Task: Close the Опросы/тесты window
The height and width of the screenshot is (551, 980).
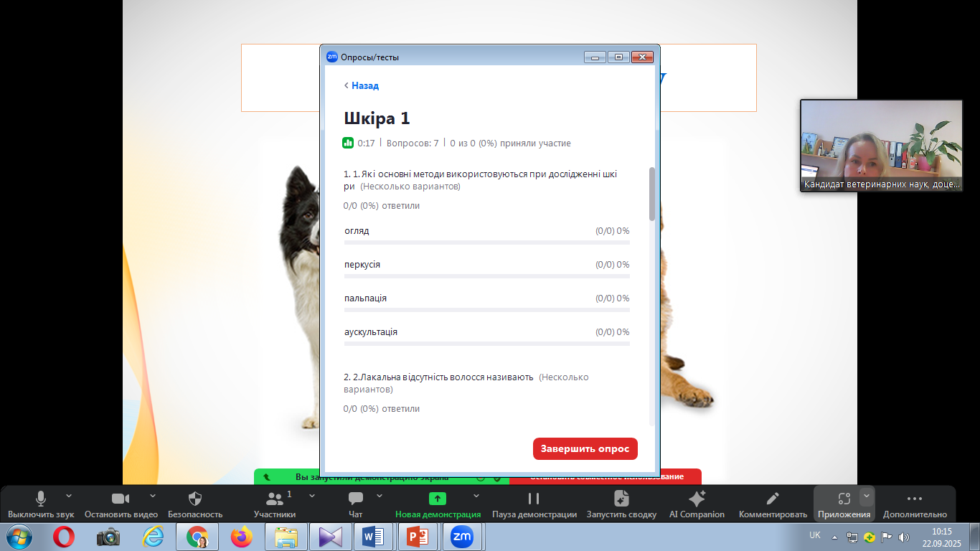Action: (x=642, y=57)
